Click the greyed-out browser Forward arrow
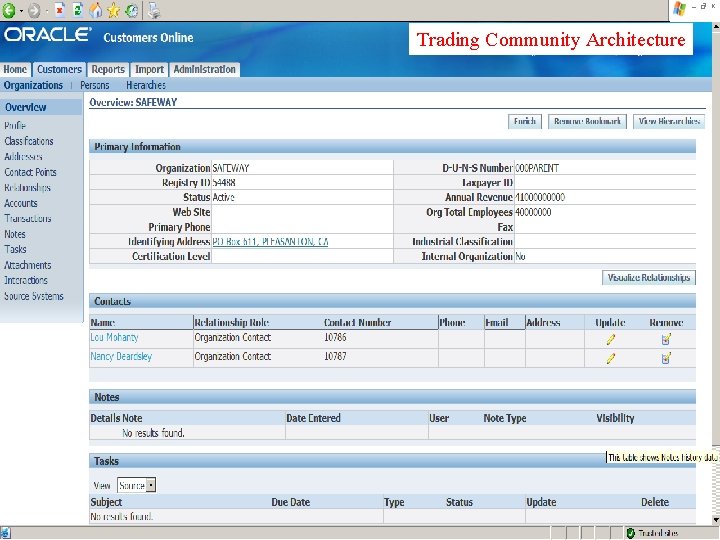This screenshot has height=540, width=720. point(34,11)
